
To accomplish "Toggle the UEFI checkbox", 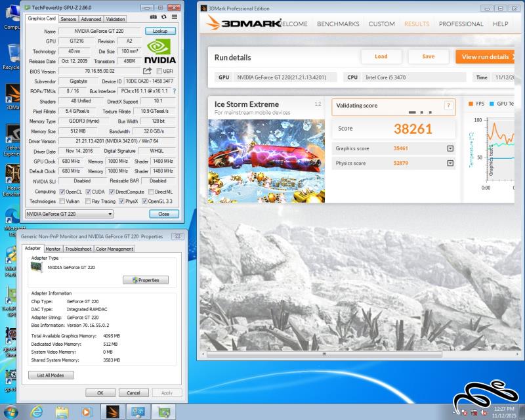I will point(158,71).
